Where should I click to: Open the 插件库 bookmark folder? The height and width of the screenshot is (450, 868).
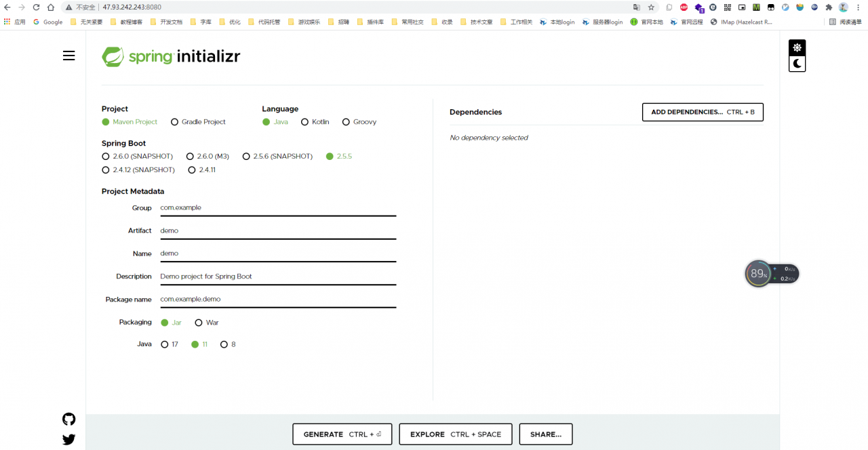tap(370, 22)
